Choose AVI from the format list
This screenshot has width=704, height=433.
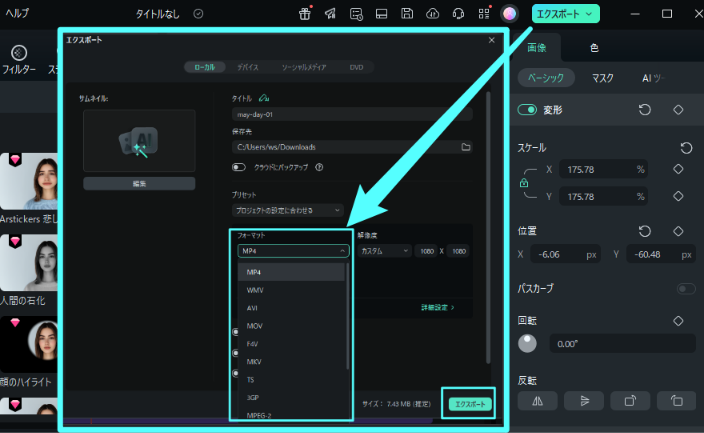pos(291,308)
